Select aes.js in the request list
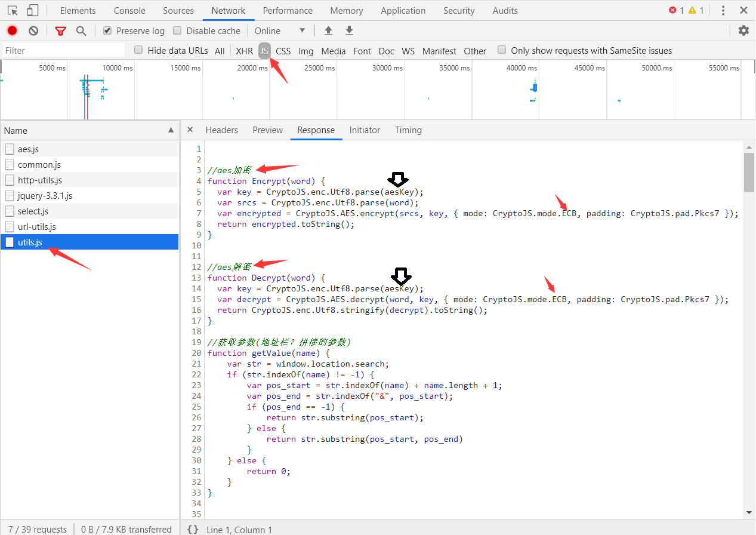 pyautogui.click(x=28, y=149)
